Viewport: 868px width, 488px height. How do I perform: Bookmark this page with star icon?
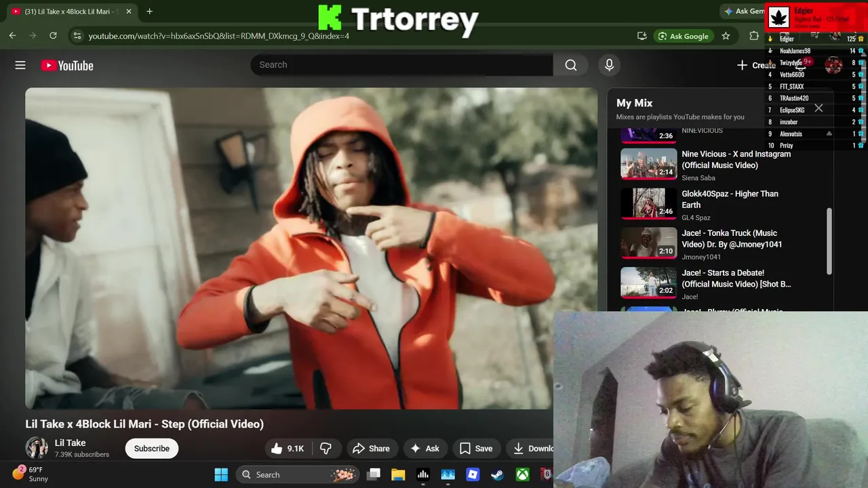726,36
